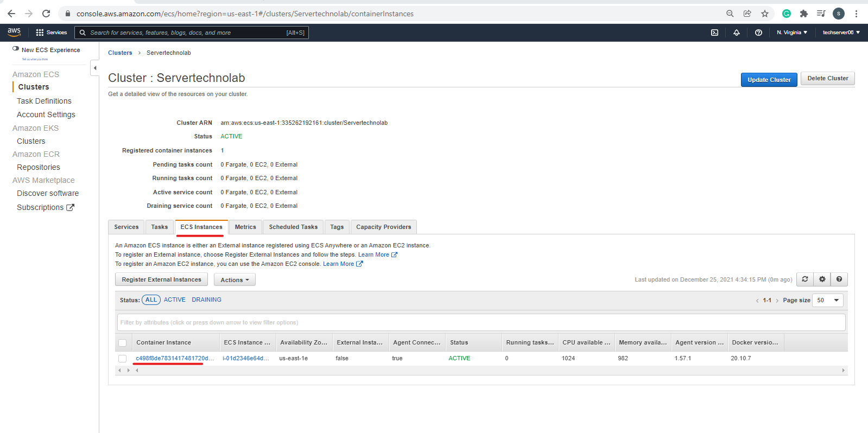Open Task Definitions in sidebar
The height and width of the screenshot is (433, 868).
click(x=44, y=101)
